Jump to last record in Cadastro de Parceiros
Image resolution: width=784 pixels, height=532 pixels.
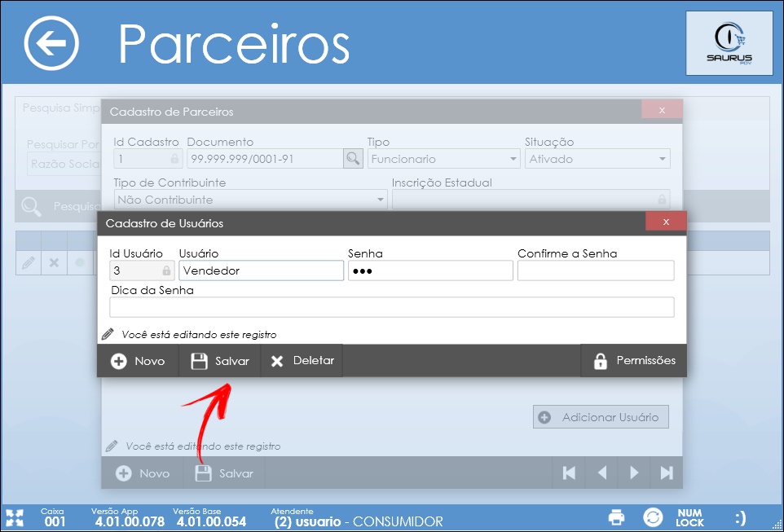[667, 473]
